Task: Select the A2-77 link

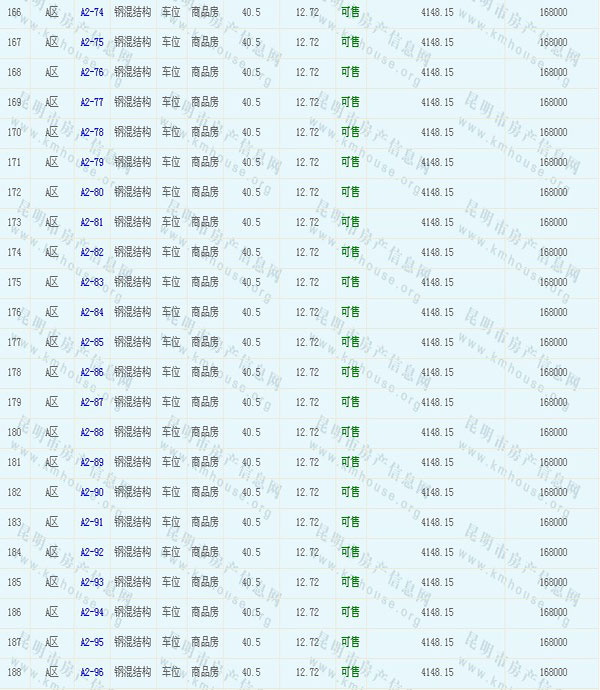Action: (x=91, y=102)
